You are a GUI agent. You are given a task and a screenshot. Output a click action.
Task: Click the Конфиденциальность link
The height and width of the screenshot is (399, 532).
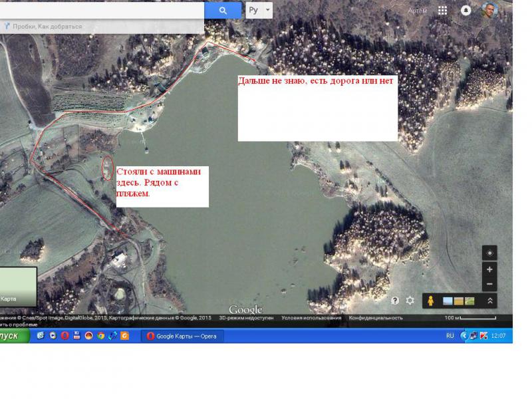point(376,318)
